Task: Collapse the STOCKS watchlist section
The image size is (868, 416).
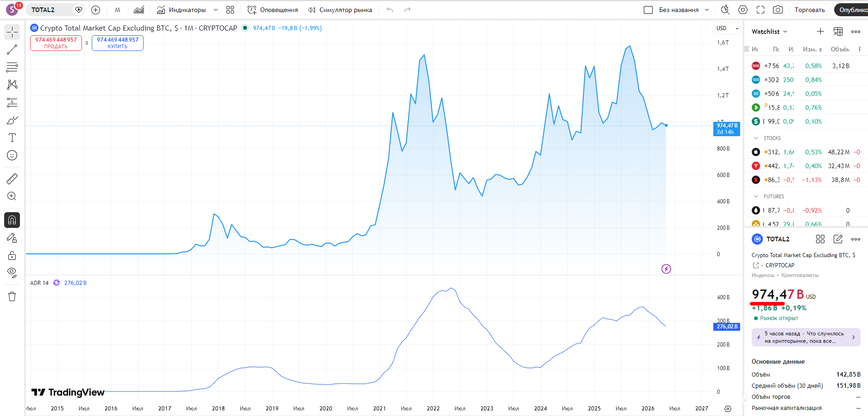Action: tap(756, 138)
